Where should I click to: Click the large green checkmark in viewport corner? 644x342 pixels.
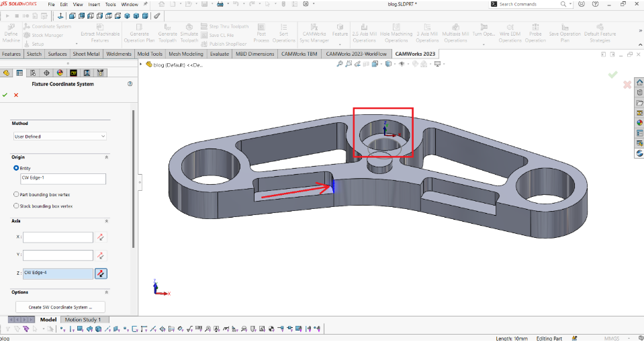point(612,75)
